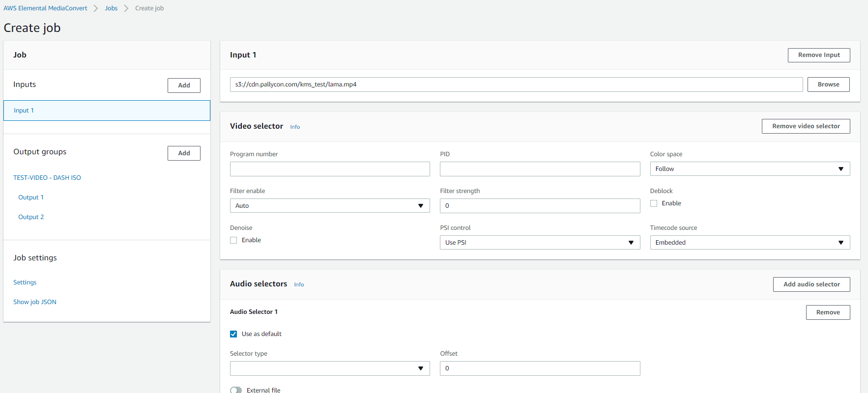Open the Timecode source dropdown
This screenshot has width=868, height=393.
coord(750,243)
